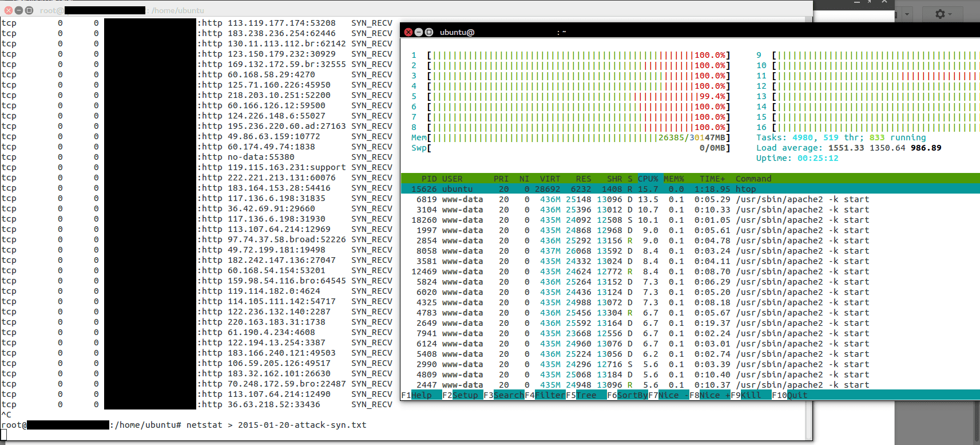Maximize the root netstat terminal window
The height and width of the screenshot is (445, 980).
click(29, 10)
